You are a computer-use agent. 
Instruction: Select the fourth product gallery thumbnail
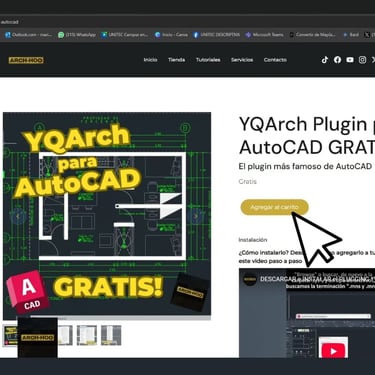pos(87,335)
